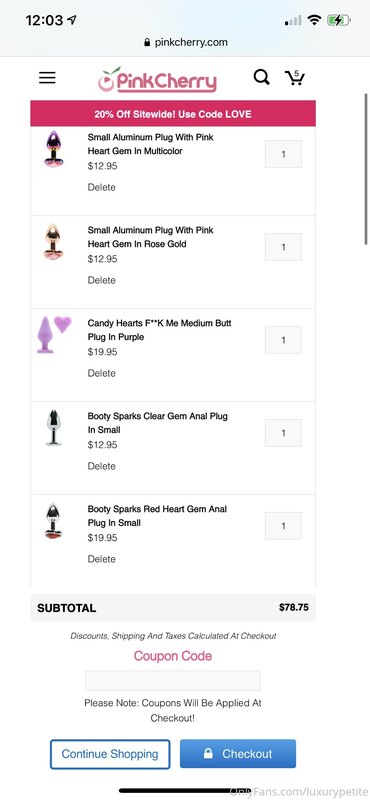Click the Checkout button
This screenshot has width=370, height=800.
[x=238, y=754]
